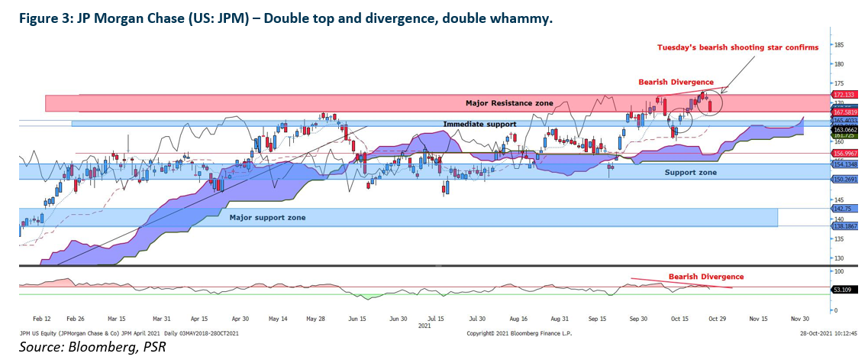
Task: Select the red 172.133 price tag
Action: click(x=845, y=95)
